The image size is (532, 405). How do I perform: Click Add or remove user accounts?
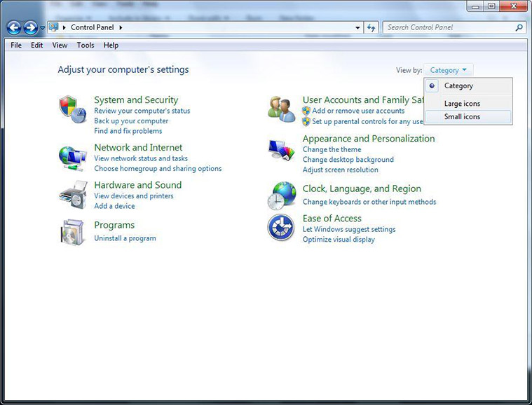tap(358, 111)
